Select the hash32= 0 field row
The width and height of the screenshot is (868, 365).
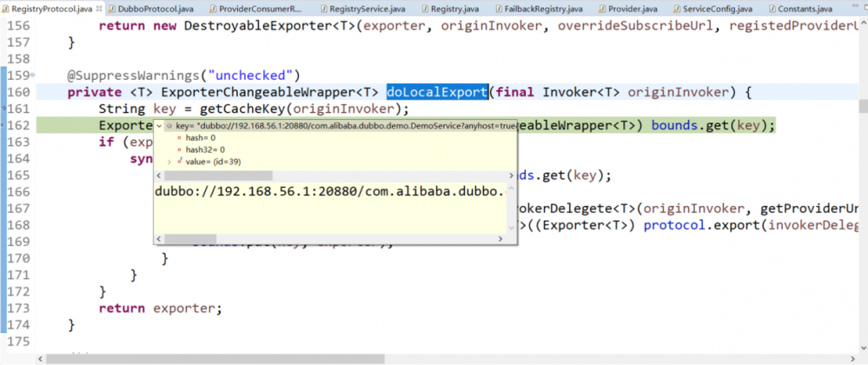click(205, 149)
